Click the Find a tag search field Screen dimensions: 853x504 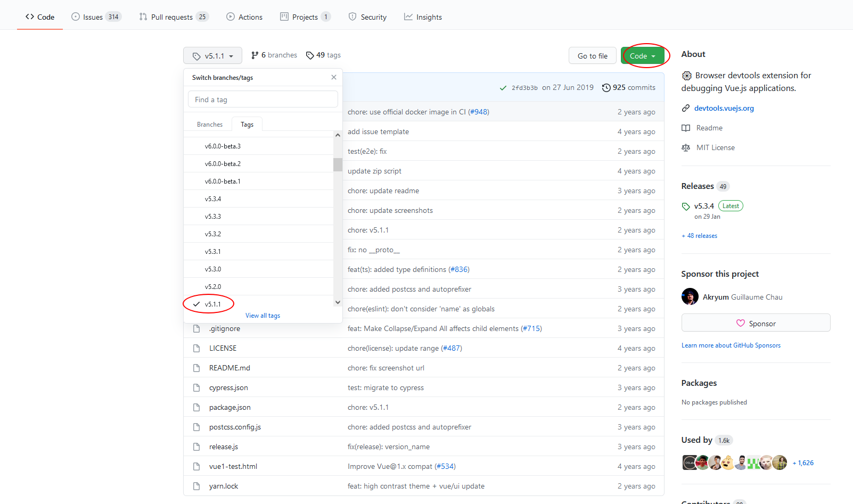[263, 99]
